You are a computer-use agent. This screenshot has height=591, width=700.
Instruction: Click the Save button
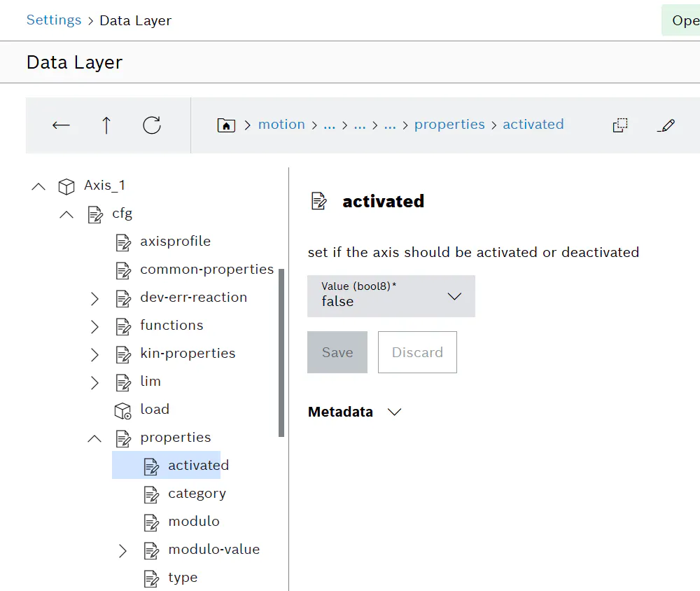(x=337, y=352)
